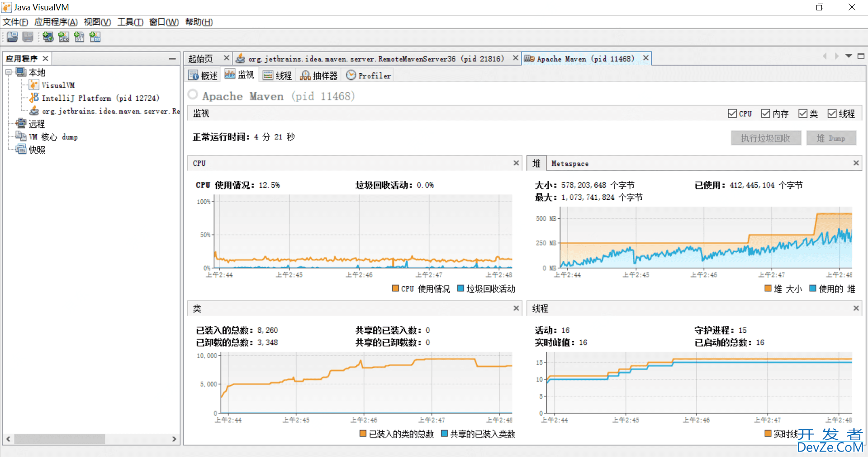
Task: Switch to the 概述 overview tab
Action: (203, 75)
